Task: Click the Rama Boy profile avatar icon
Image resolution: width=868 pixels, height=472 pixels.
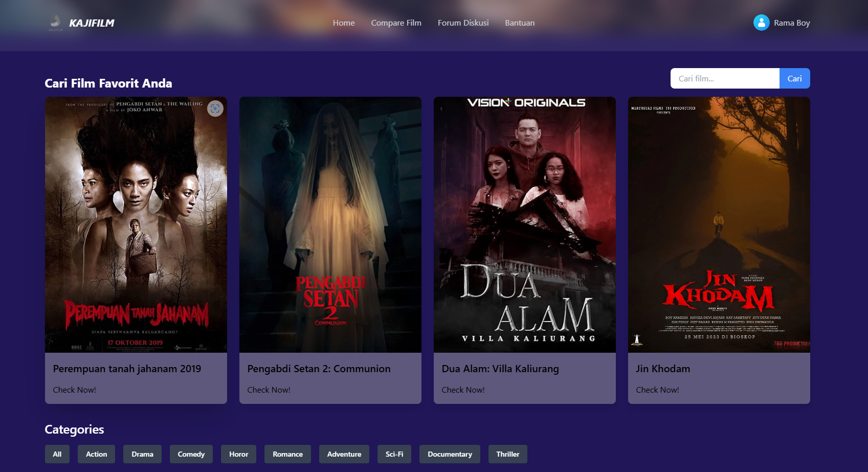Action: (761, 23)
